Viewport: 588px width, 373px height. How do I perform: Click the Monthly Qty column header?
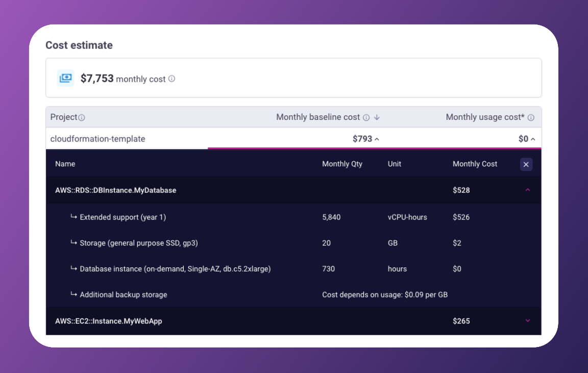click(x=342, y=164)
